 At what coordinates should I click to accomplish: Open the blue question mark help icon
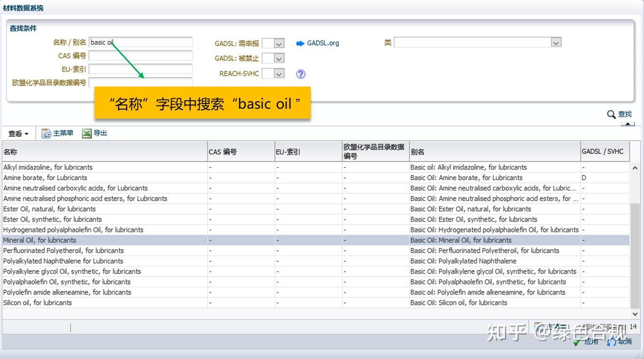300,73
